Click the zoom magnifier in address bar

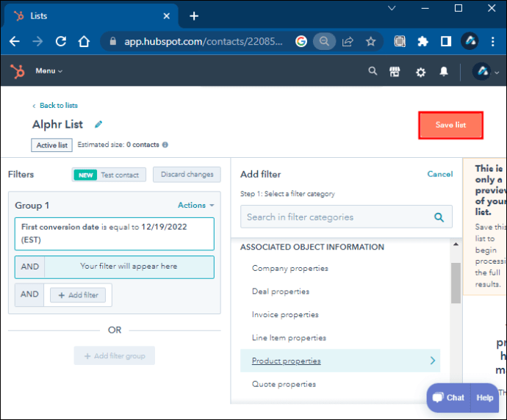(x=324, y=41)
